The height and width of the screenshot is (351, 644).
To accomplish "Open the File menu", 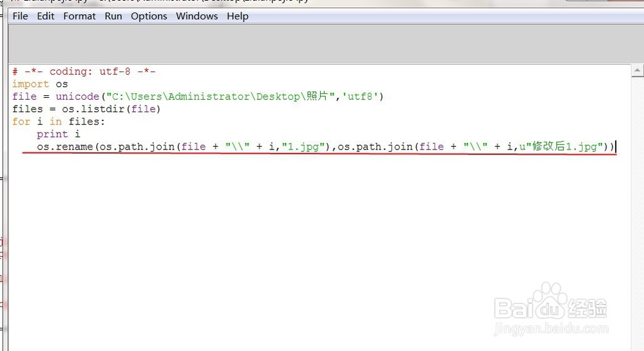I will (20, 16).
